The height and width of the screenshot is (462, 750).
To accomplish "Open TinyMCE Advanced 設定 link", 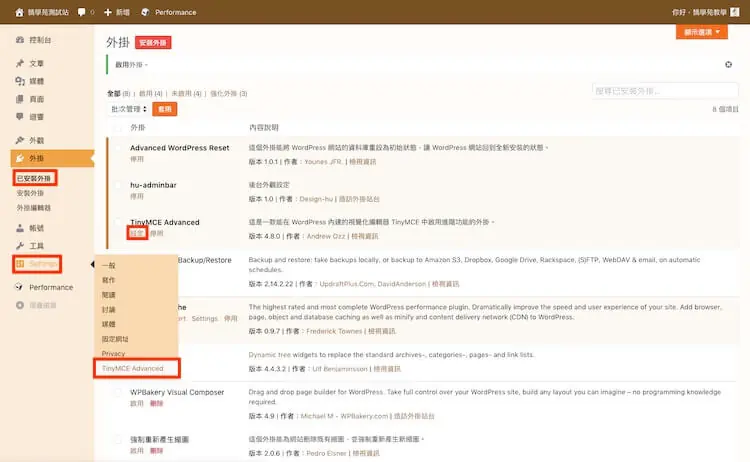I will click(137, 233).
